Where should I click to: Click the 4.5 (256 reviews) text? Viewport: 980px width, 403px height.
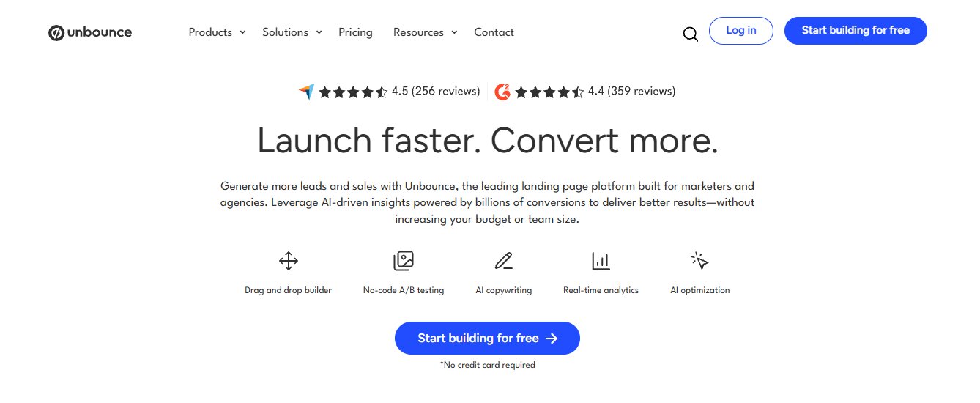[x=436, y=92]
